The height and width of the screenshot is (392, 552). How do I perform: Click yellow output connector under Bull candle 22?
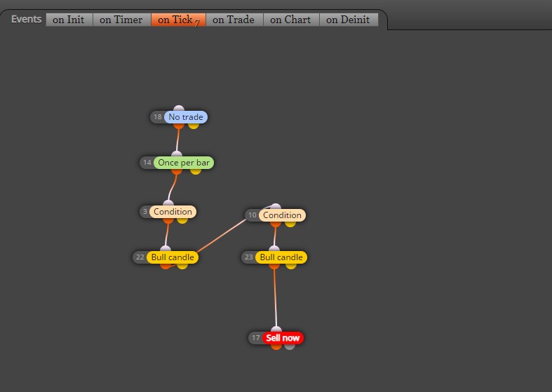pos(182,266)
